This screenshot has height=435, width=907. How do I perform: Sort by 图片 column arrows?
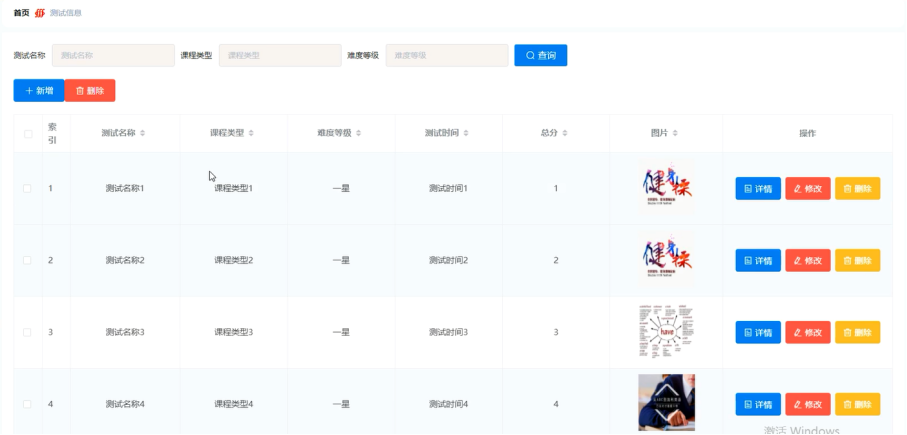click(x=674, y=133)
